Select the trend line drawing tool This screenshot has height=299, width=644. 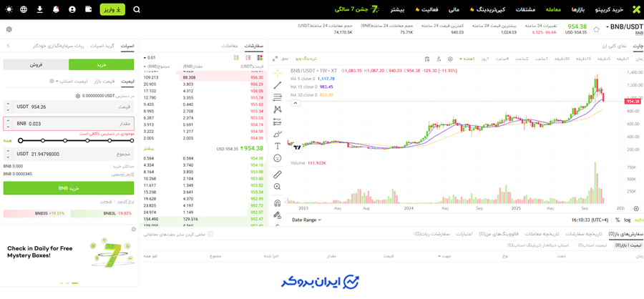point(278,85)
